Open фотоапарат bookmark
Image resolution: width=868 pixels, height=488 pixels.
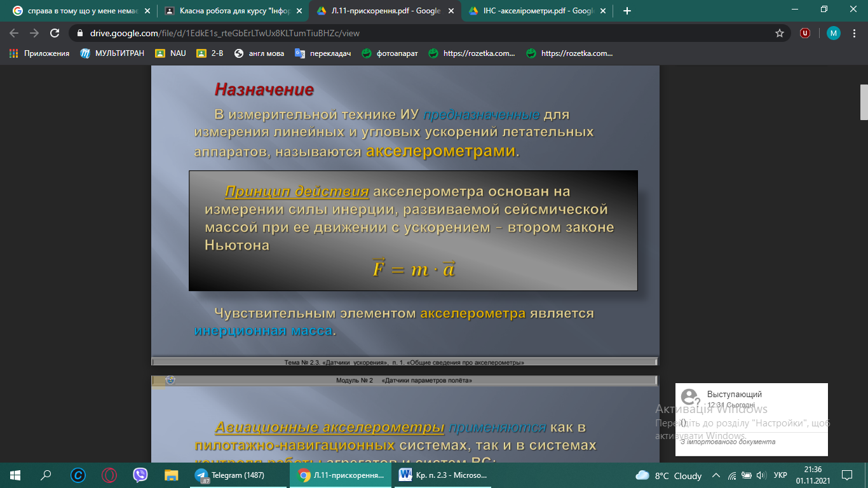[x=390, y=53]
